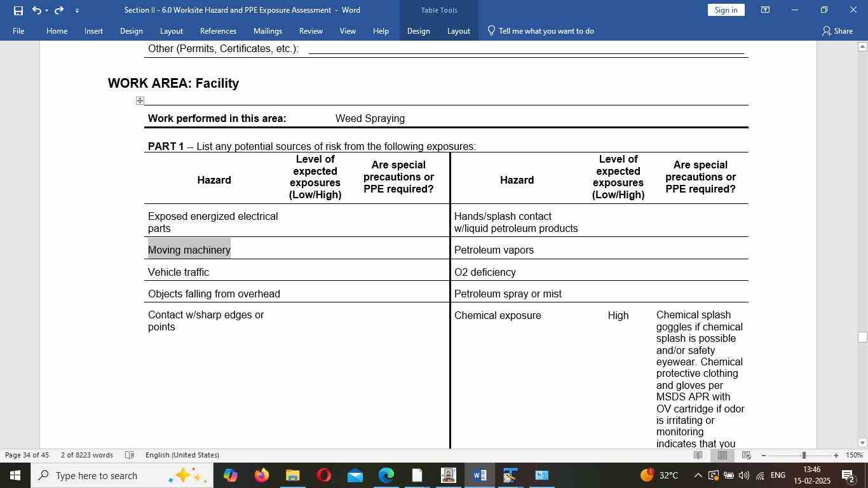Screen dimensions: 868x488
Task: Go to the References tab
Action: click(x=218, y=31)
